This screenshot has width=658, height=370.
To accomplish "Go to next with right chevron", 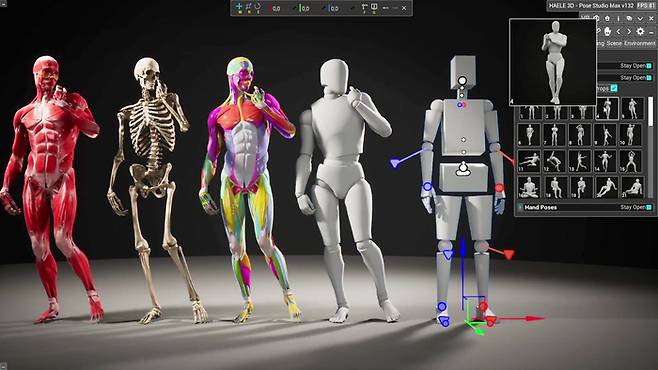I will [629, 31].
